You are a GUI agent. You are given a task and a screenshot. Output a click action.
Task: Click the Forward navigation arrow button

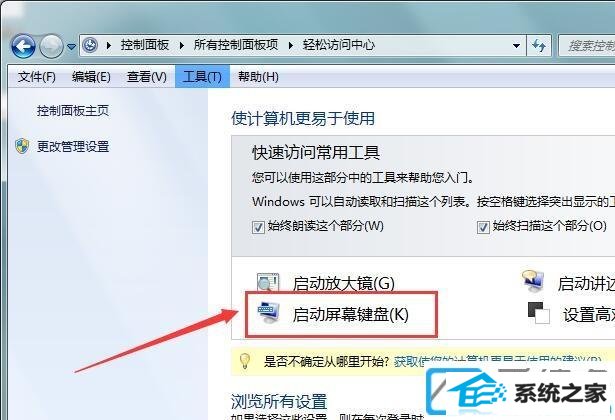click(x=51, y=47)
